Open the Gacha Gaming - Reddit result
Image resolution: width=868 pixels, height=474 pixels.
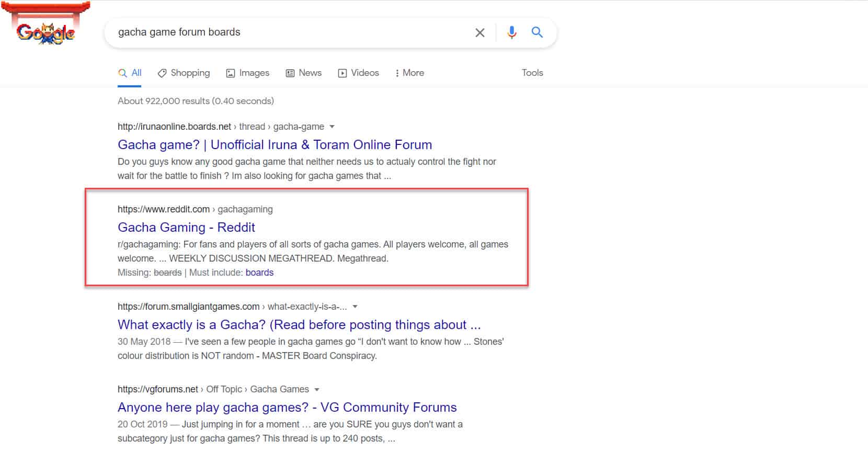pos(186,228)
